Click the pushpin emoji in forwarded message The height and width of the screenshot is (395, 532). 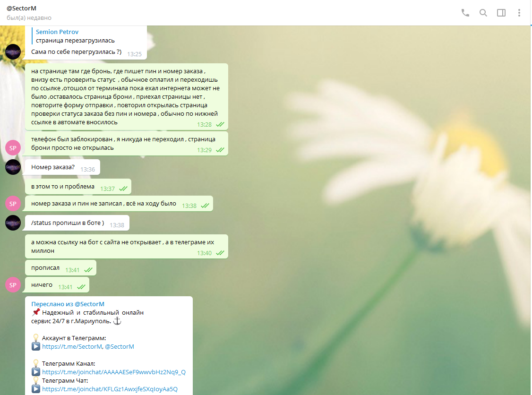36,312
